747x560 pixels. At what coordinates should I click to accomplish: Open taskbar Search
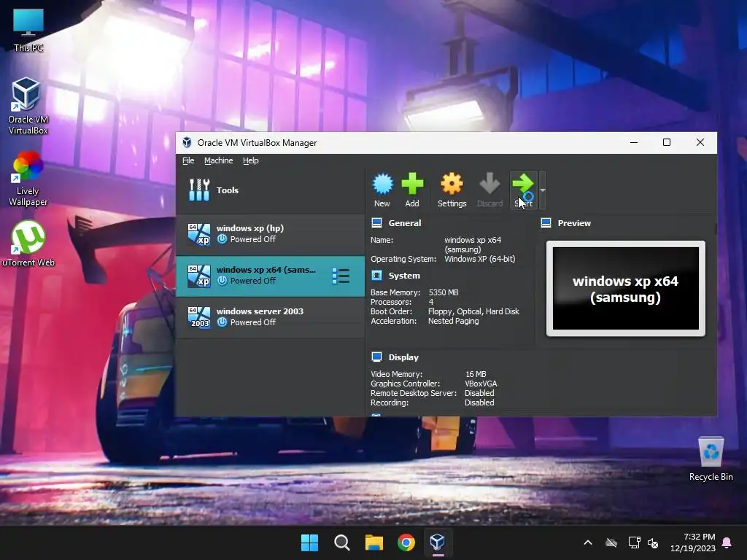coord(341,542)
